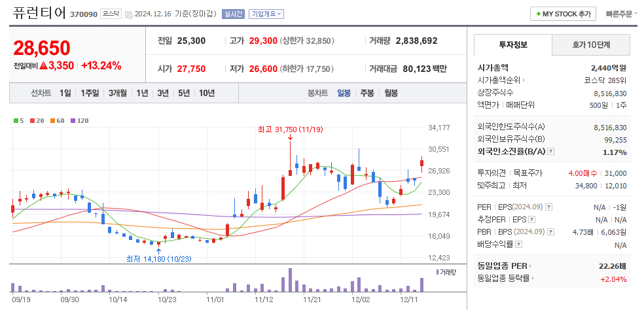Open the help icon beside PBR BPS (2024.09)

tap(551, 232)
